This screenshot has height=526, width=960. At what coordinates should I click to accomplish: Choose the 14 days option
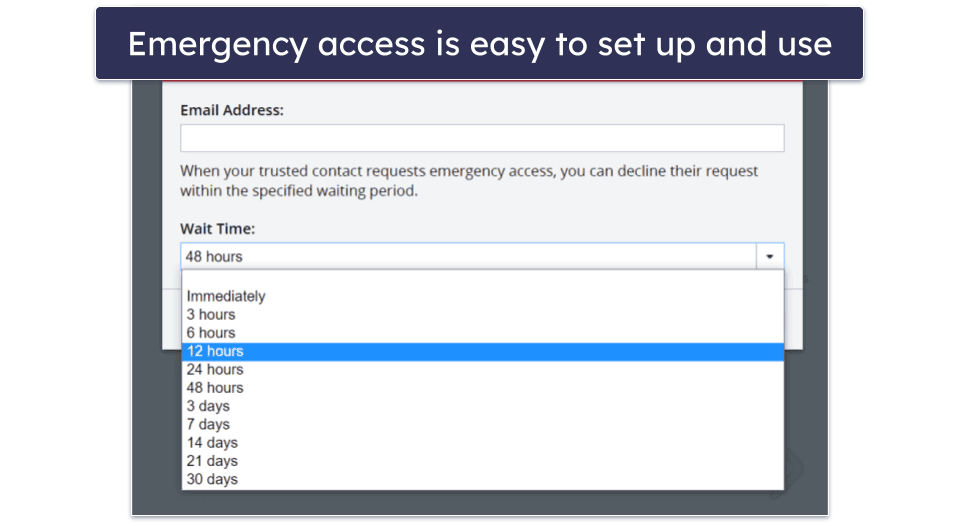[x=212, y=442]
